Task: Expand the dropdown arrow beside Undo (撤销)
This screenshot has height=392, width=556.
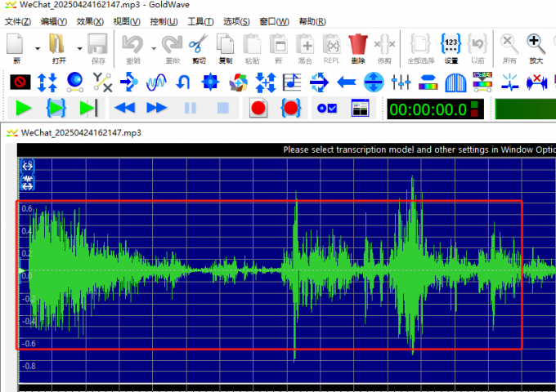Action: pos(153,47)
